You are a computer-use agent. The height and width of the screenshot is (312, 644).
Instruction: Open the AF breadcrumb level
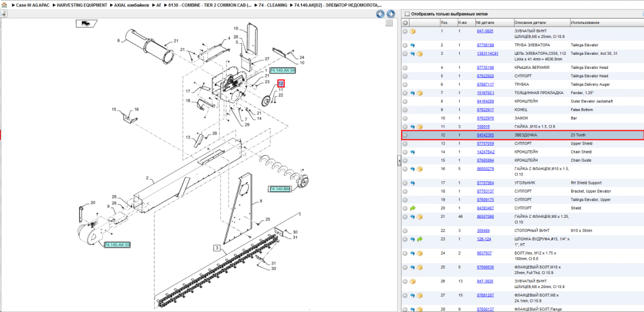click(158, 6)
